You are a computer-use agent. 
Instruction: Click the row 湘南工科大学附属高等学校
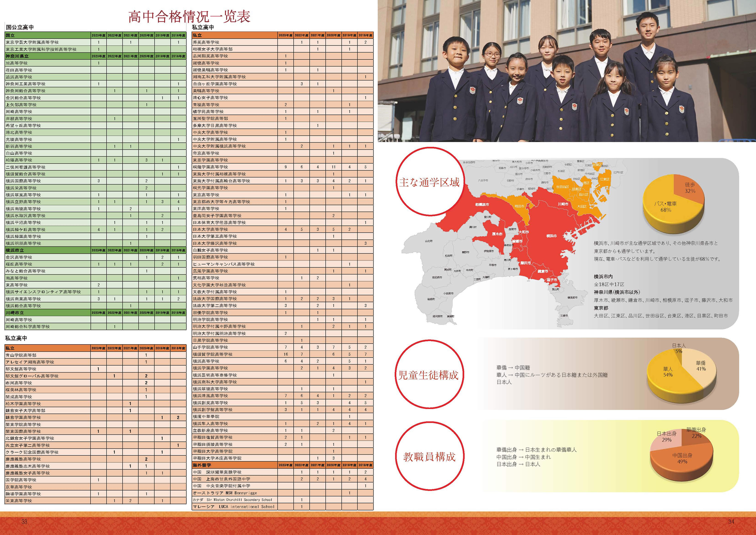(283, 77)
